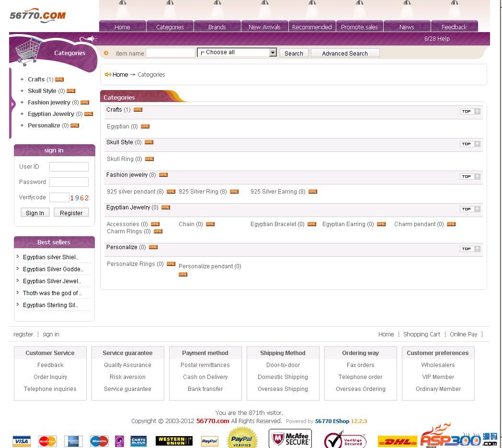502x448 pixels.
Task: Open the XML feed for sidebar Crafts
Action: tap(59, 80)
